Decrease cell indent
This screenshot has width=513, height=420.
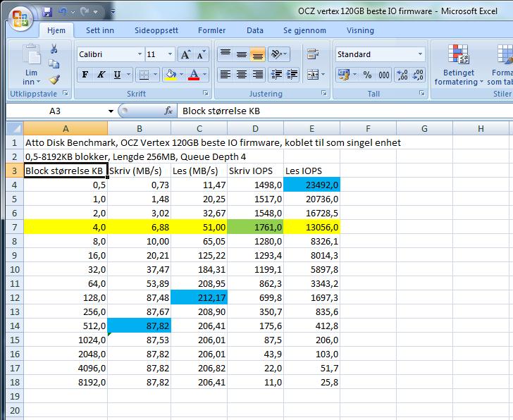click(276, 75)
